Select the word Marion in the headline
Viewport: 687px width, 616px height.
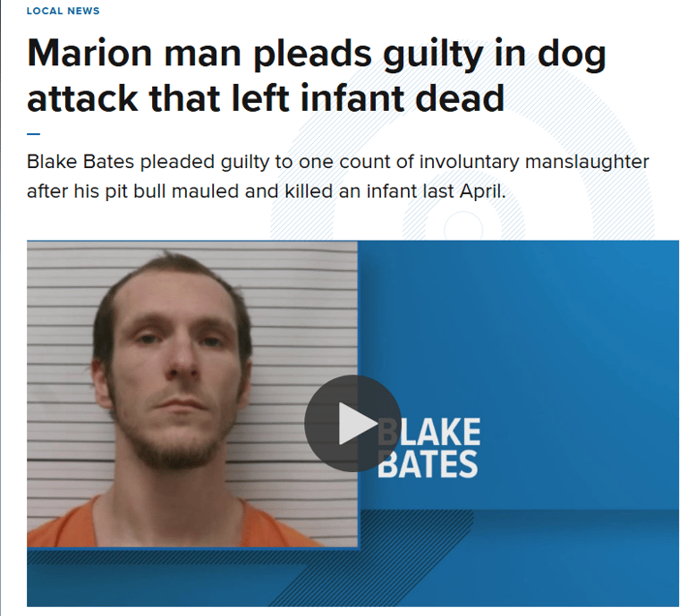click(89, 54)
